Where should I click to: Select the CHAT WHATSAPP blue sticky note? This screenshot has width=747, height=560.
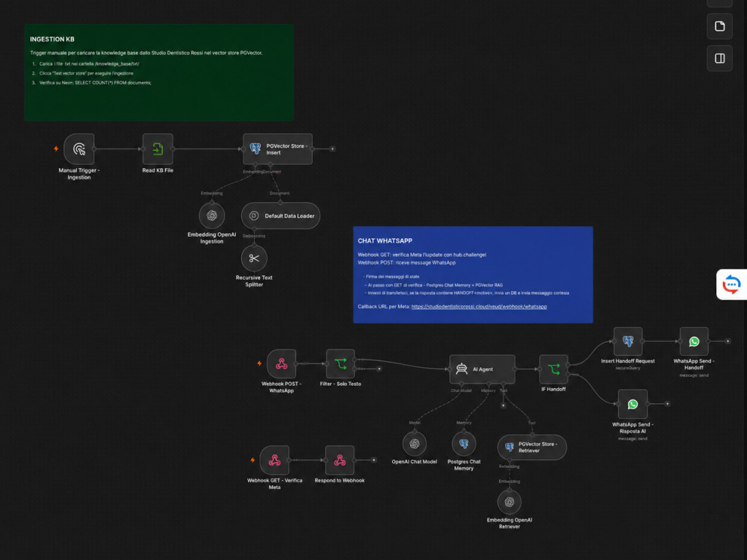point(473,275)
